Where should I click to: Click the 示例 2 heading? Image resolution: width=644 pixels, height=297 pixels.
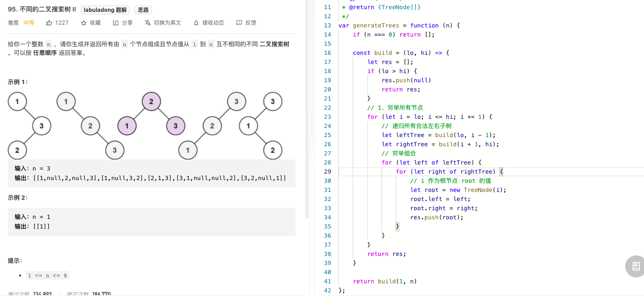[x=18, y=197]
